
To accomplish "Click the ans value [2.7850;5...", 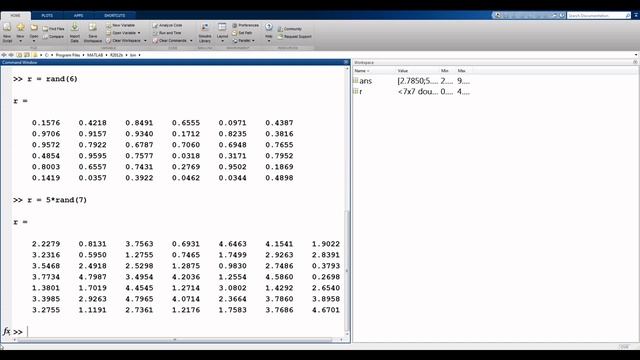I will tap(418, 81).
